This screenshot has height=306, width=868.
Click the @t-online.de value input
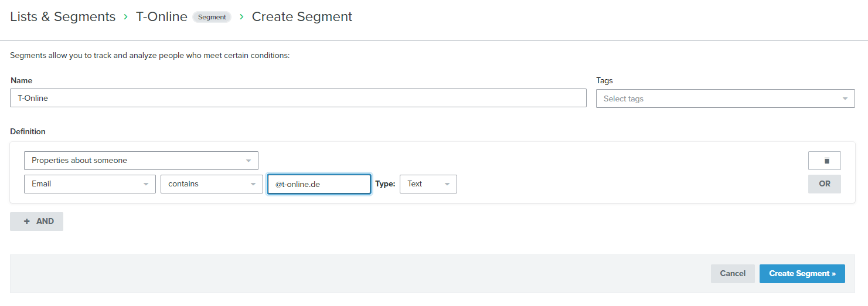click(319, 184)
